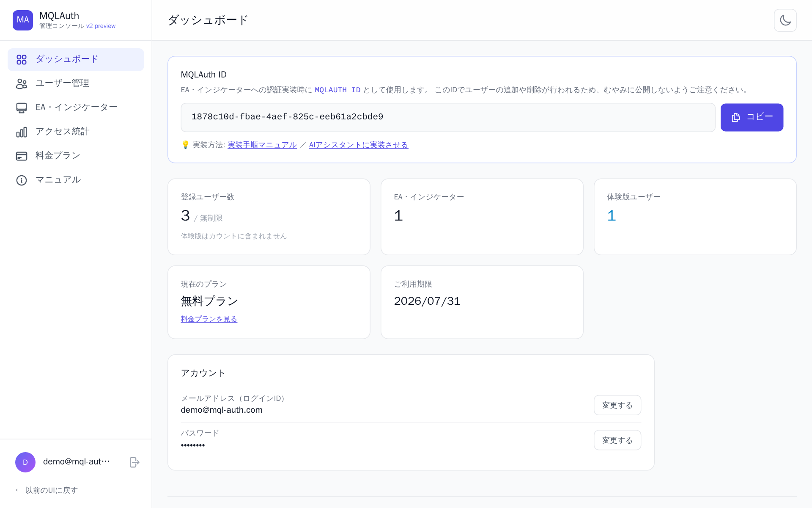Viewport: 812px width, 508px height.
Task: Click the expiry date 2026/07/31
Action: [427, 301]
